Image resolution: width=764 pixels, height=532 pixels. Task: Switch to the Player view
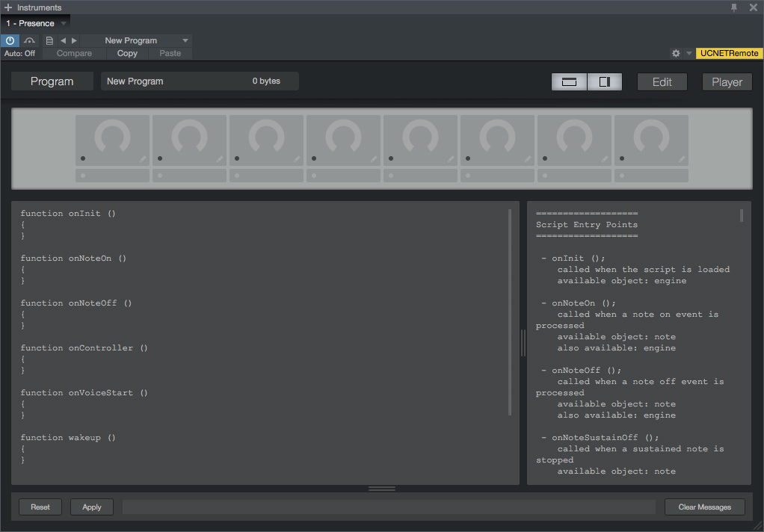[727, 81]
